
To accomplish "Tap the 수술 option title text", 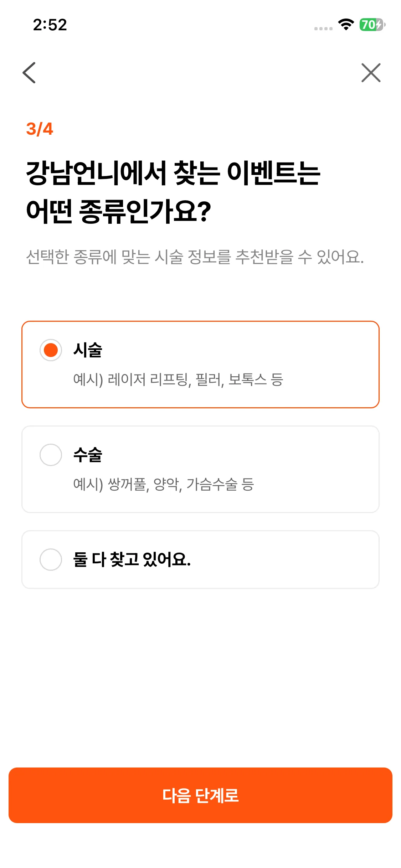I will 88,455.
